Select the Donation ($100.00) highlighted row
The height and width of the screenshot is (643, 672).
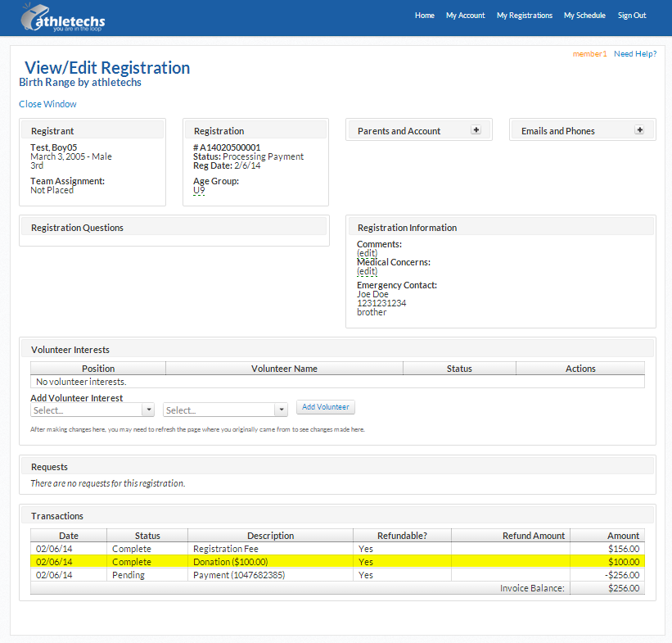tap(337, 562)
